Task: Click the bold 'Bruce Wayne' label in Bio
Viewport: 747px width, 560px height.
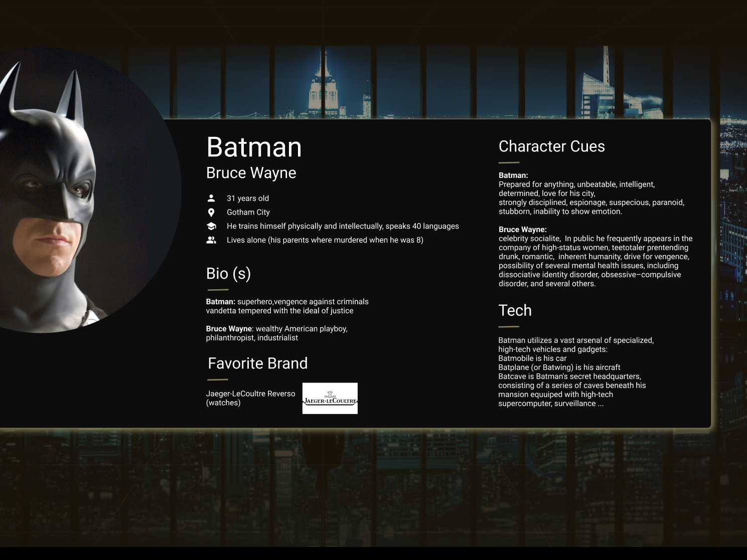Action: click(229, 329)
